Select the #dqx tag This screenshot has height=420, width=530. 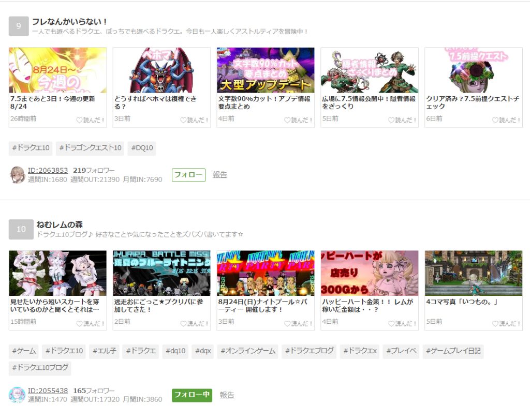coord(203,351)
